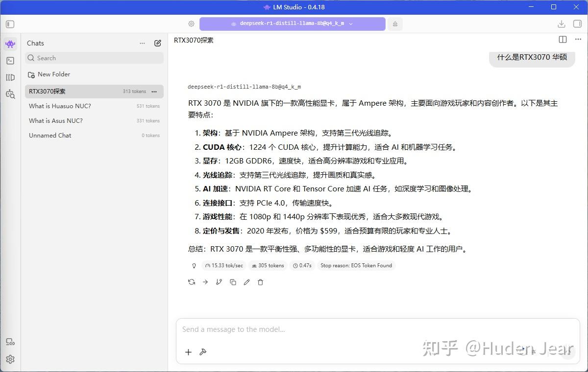Create a New Folder
The width and height of the screenshot is (588, 372).
(49, 74)
